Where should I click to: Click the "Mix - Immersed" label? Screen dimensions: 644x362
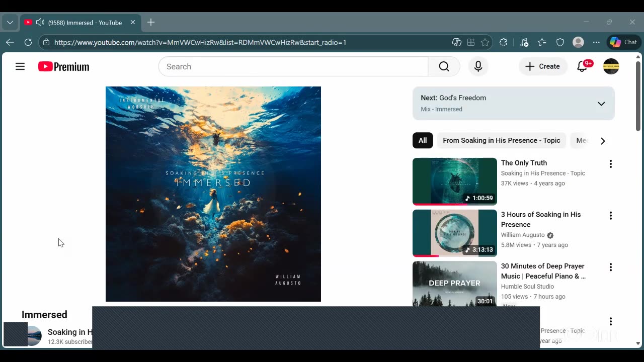(442, 109)
